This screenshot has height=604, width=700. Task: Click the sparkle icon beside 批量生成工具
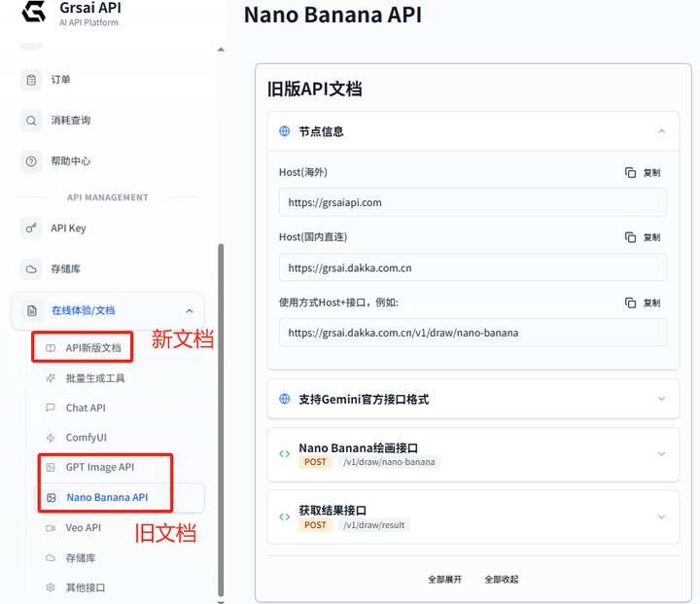click(x=51, y=378)
